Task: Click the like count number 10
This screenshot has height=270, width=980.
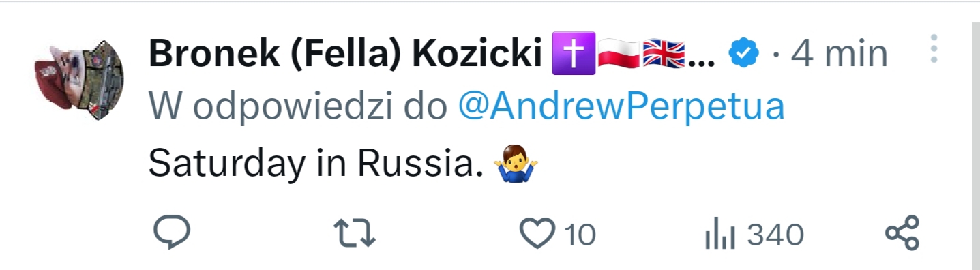Action: tap(580, 235)
